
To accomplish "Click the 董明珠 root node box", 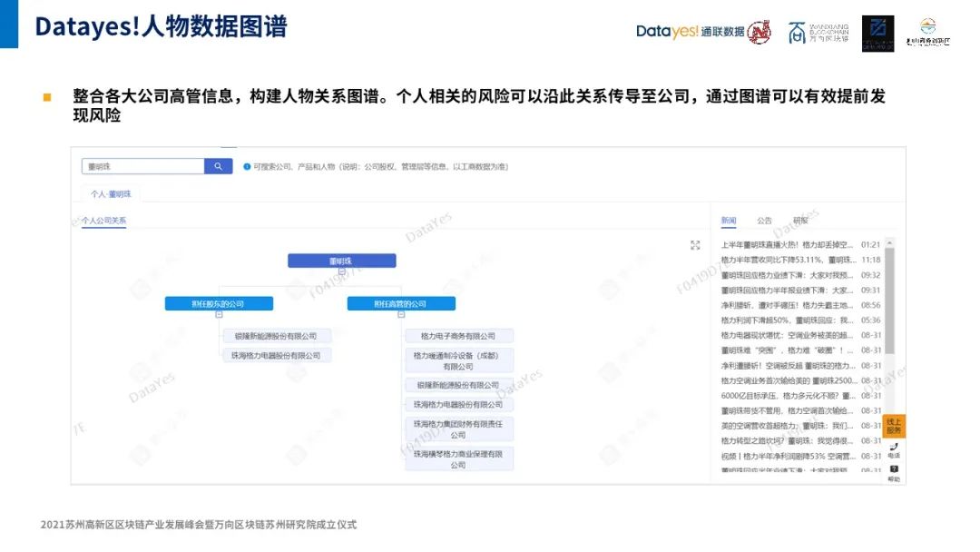I will [x=341, y=261].
